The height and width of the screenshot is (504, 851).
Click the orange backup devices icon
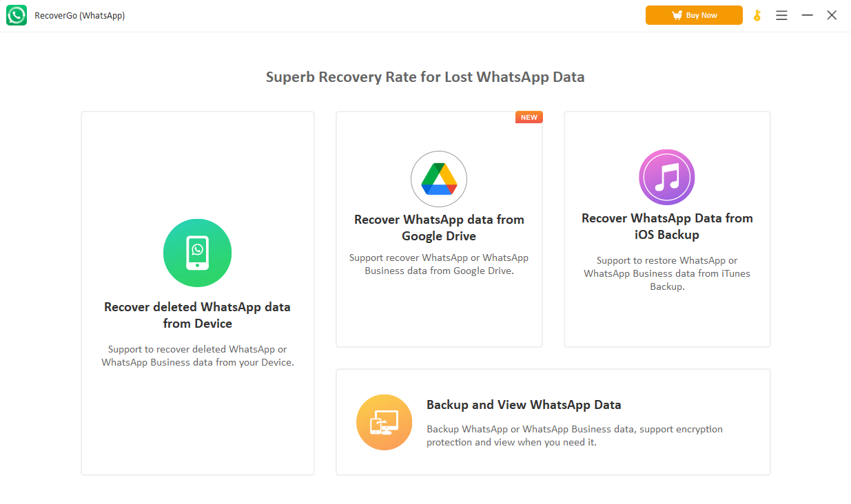(x=384, y=422)
